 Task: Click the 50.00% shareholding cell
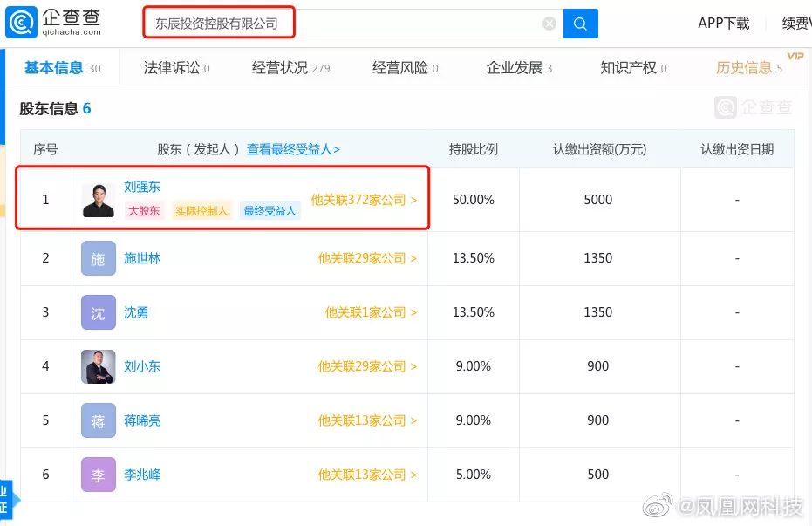click(x=474, y=200)
